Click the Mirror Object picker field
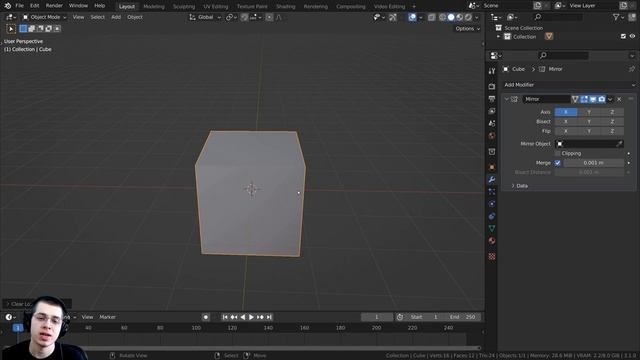640x360 pixels. point(589,144)
